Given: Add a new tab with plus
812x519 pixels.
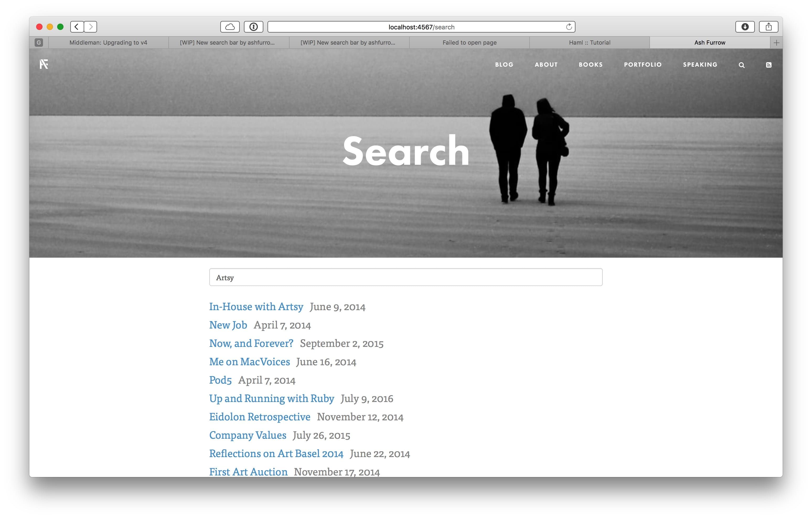Looking at the screenshot, I should (x=776, y=43).
